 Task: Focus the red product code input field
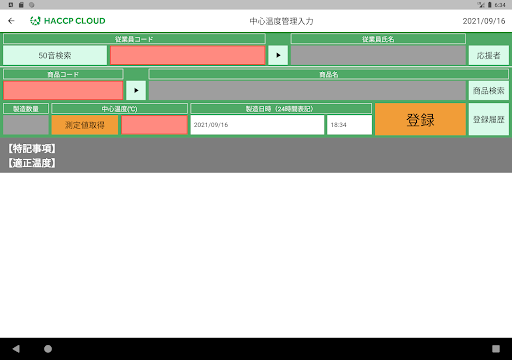(x=63, y=90)
